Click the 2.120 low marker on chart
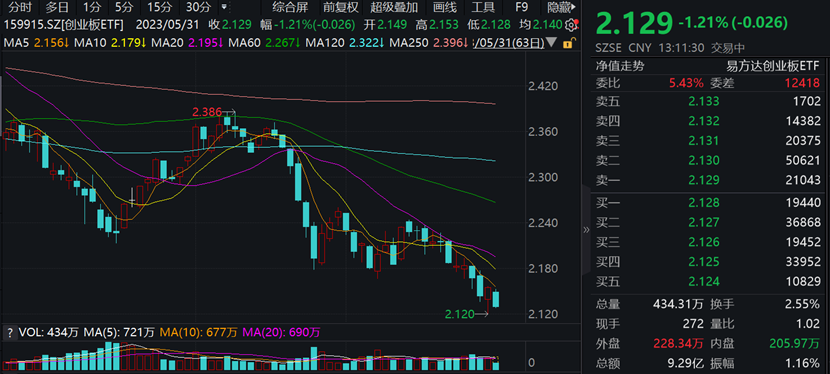 (459, 314)
